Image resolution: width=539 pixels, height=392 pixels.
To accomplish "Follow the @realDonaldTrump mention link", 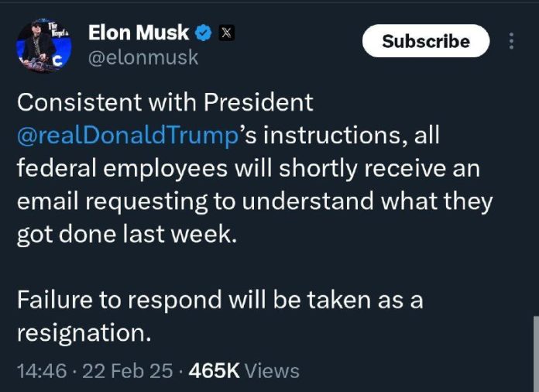I will pyautogui.click(x=125, y=135).
